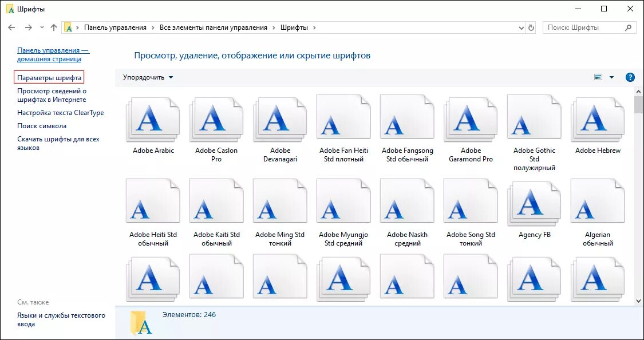
Task: Open the Adobe Arabic font family icon
Action: point(153,119)
